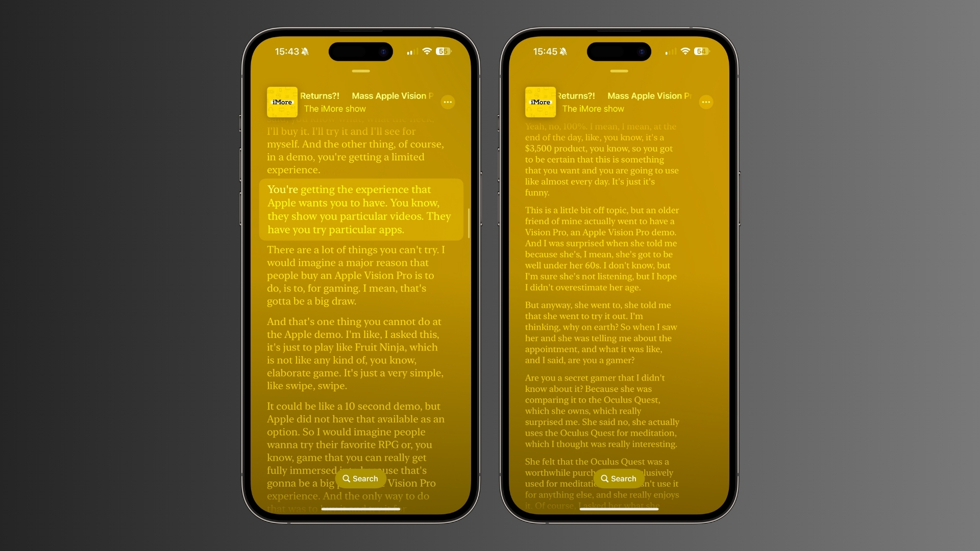Open the three-dot more menu (right phone)
The height and width of the screenshot is (551, 980).
[705, 102]
